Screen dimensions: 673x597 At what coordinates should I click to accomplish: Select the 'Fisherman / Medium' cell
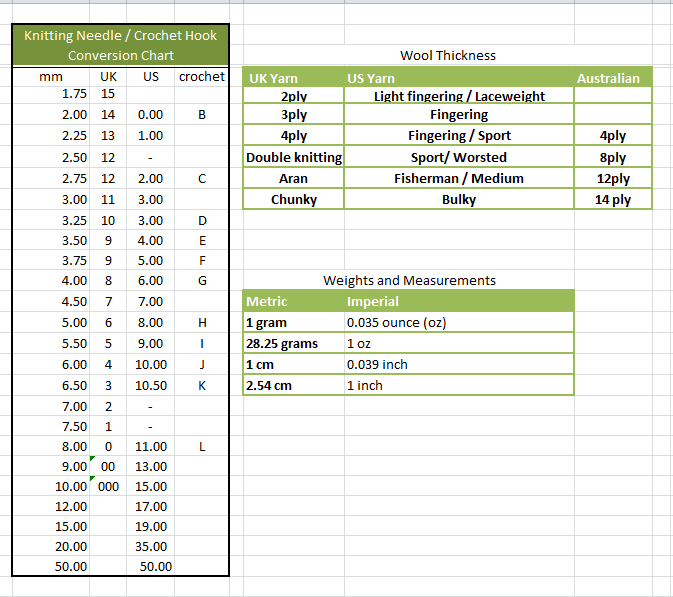coord(459,179)
